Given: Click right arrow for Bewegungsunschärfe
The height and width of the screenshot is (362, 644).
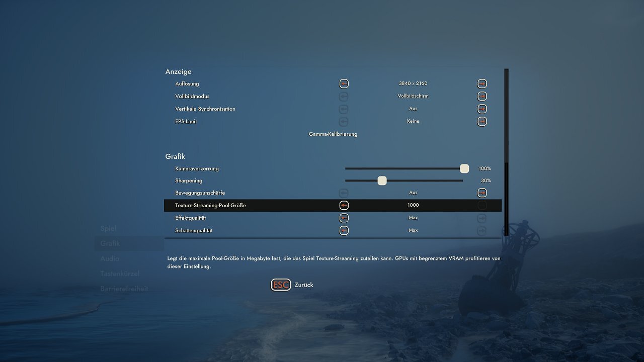Looking at the screenshot, I should pyautogui.click(x=482, y=193).
